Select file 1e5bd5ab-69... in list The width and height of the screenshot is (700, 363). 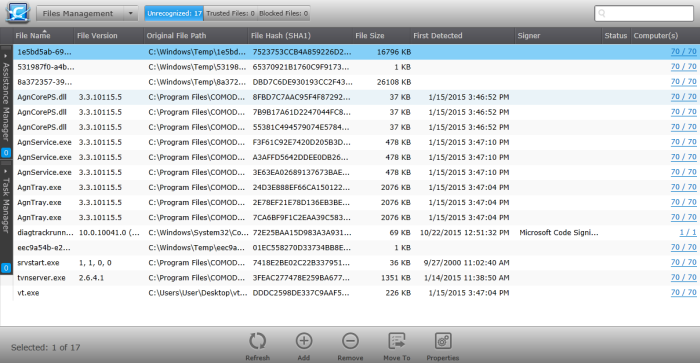(x=356, y=52)
